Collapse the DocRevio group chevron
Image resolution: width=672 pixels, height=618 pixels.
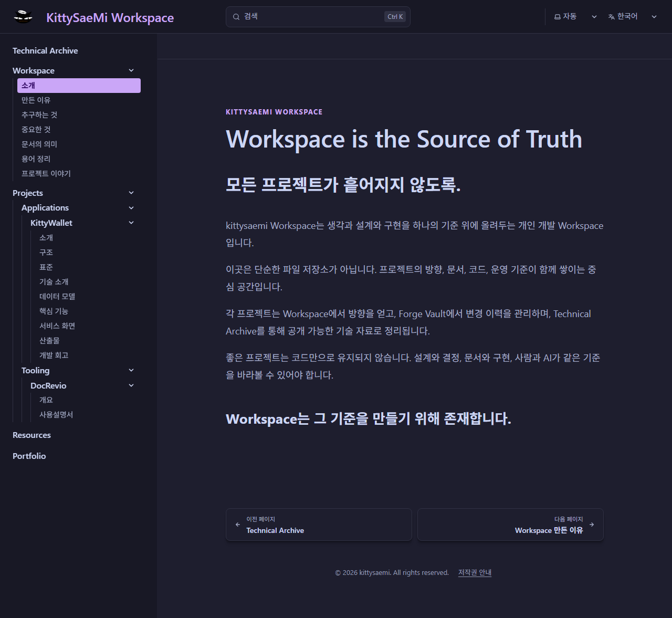point(131,385)
